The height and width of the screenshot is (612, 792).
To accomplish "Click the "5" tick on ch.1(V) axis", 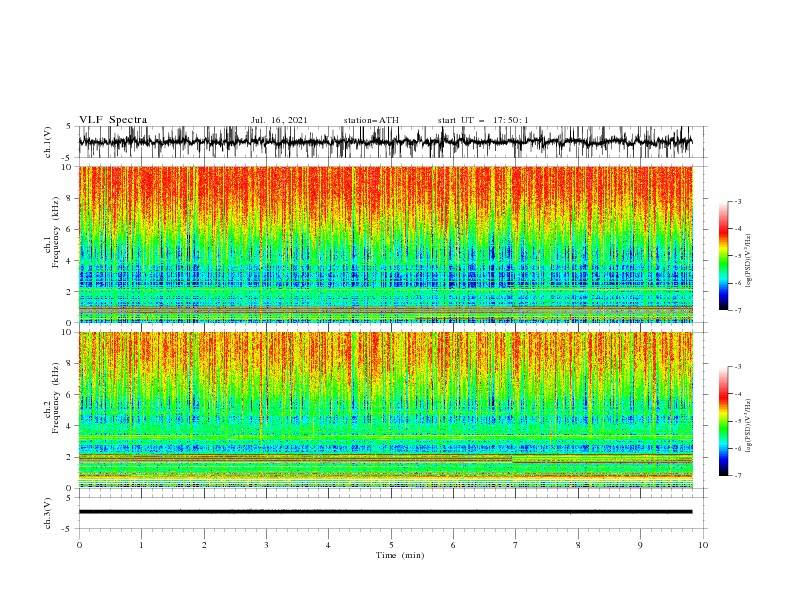I will 69,127.
